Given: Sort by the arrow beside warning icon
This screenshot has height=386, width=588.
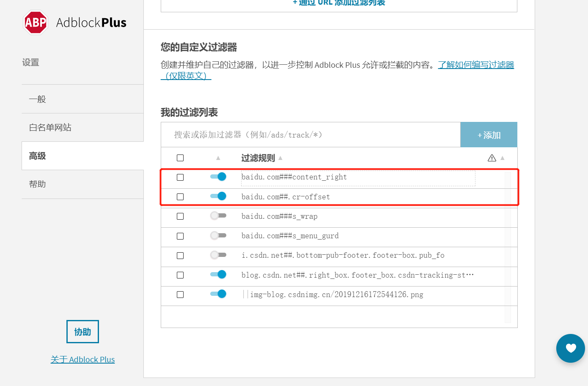Looking at the screenshot, I should pos(503,158).
